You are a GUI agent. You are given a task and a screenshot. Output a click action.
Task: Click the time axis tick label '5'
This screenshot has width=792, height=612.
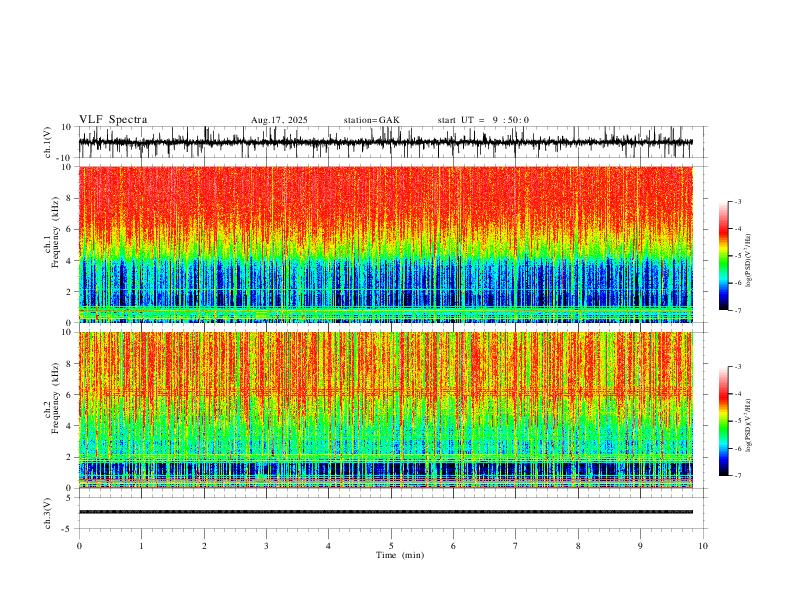coord(391,546)
